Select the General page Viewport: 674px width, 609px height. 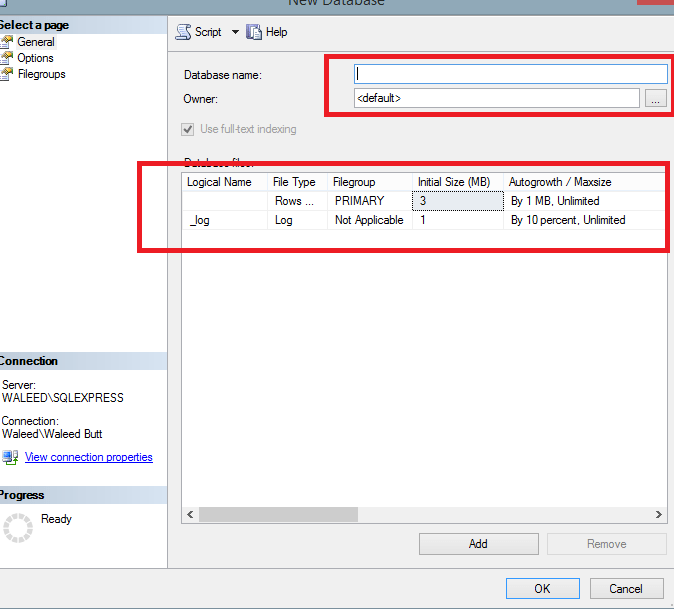point(36,42)
